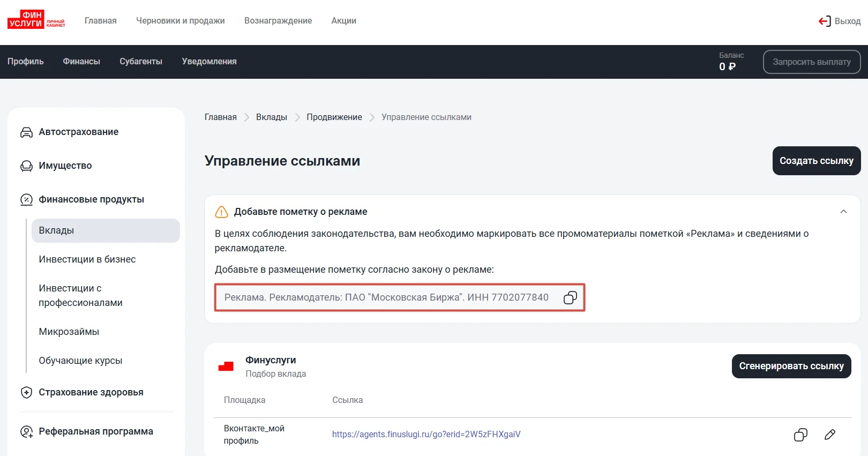Copy the advertiser notice text via copy icon
This screenshot has width=868, height=456.
point(570,297)
